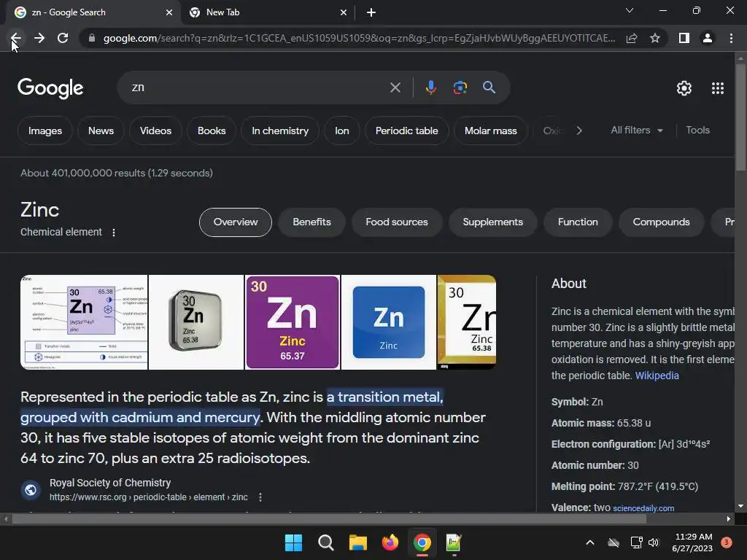The image size is (747, 560).
Task: Open sciencedaily.com valence source link
Action: (x=643, y=508)
